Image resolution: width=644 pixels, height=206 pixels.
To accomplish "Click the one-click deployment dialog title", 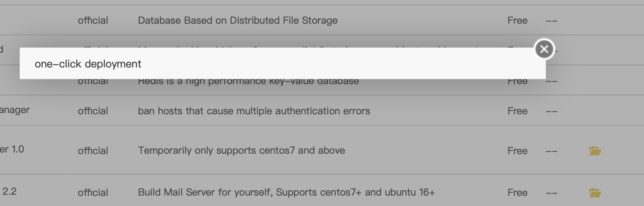I will pos(88,64).
